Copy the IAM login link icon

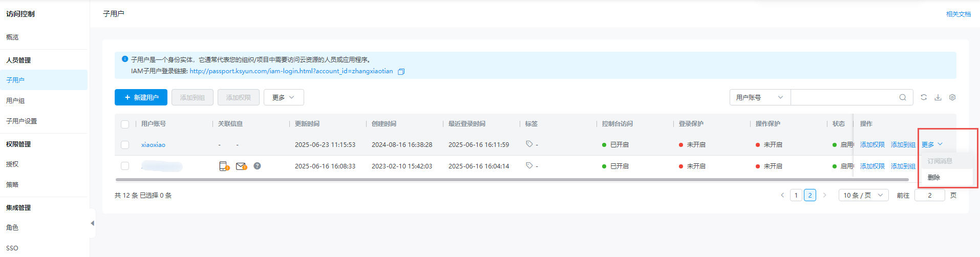click(401, 72)
